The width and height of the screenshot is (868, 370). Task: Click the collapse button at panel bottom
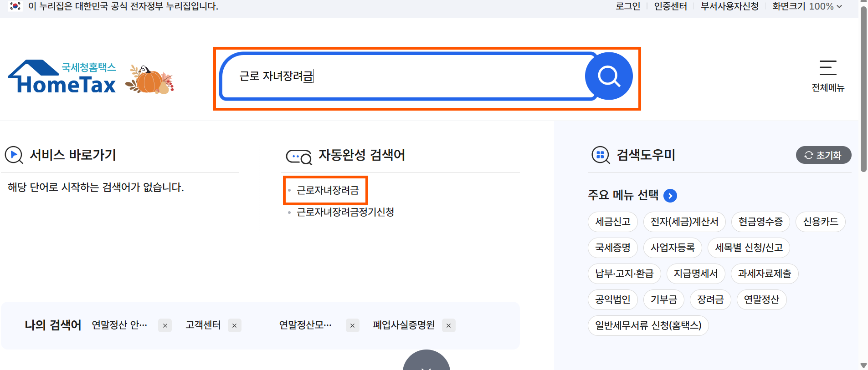[x=426, y=360]
